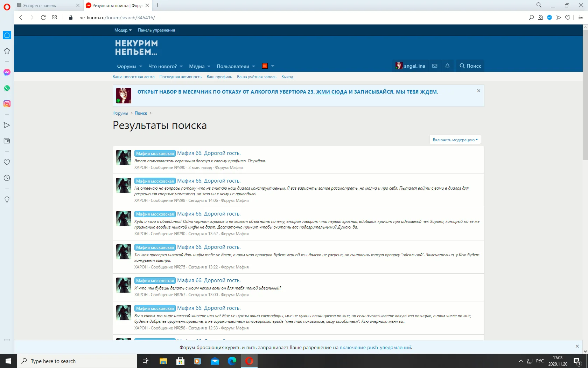The height and width of the screenshot is (368, 588).
Task: Open the Модер. menu
Action: (x=122, y=30)
